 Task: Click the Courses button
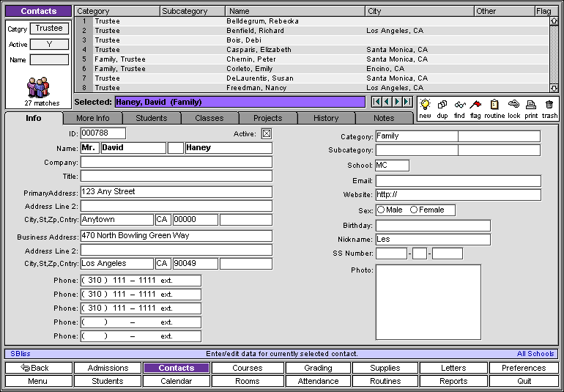pos(248,368)
